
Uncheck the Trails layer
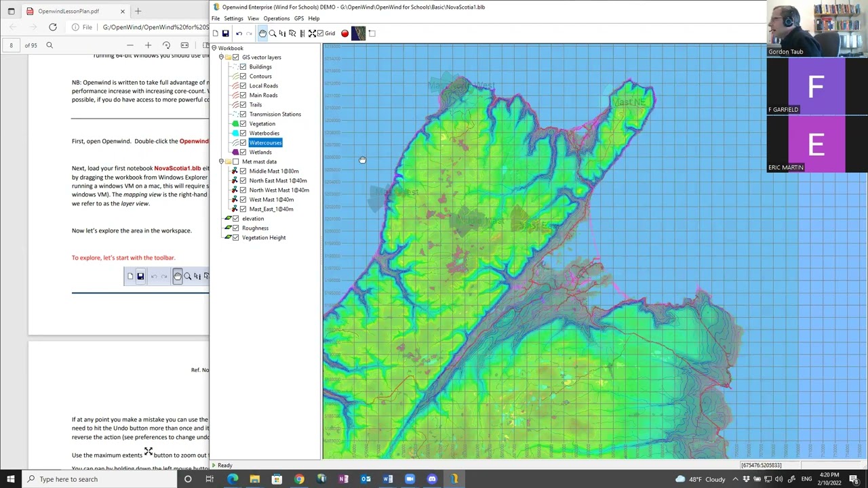tap(243, 104)
